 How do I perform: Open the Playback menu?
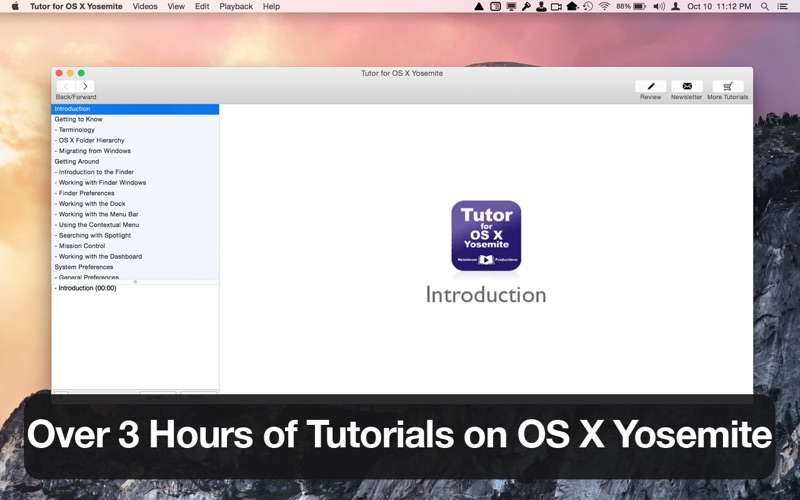coord(236,6)
